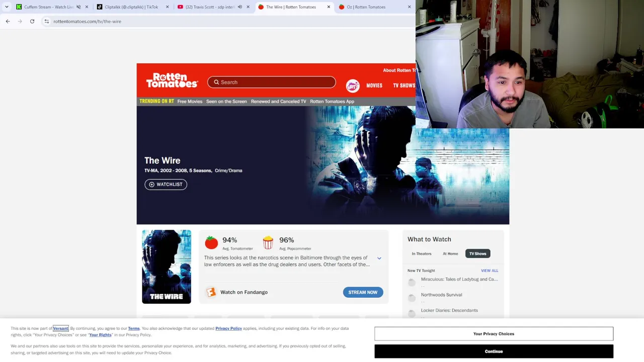Open the Rotten Tomatoes App link
This screenshot has height=362, width=644.
332,102
